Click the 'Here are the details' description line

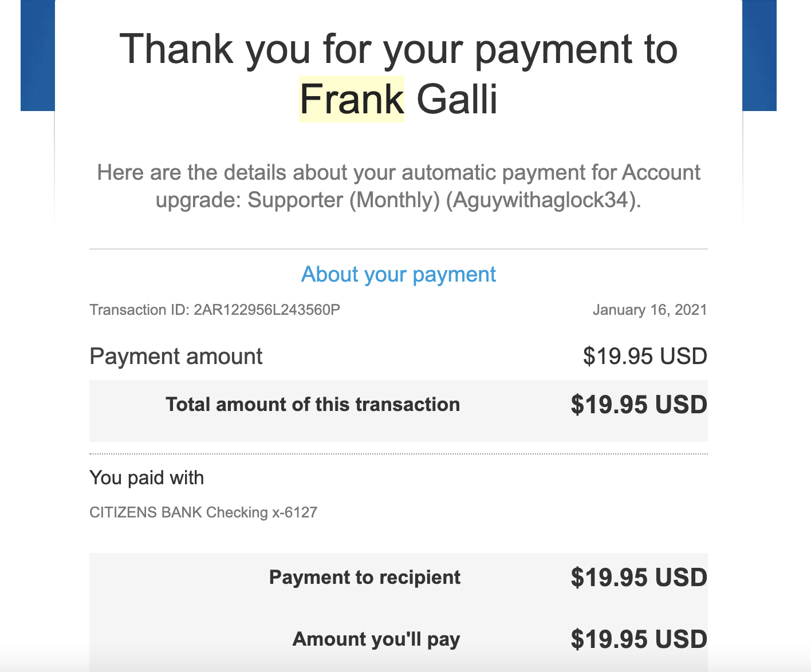(399, 172)
